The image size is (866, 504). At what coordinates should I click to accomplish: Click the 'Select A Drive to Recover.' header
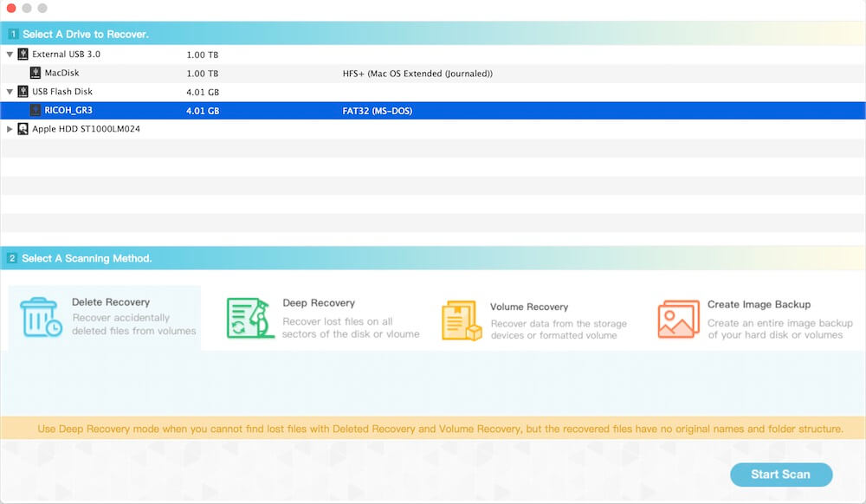[86, 35]
